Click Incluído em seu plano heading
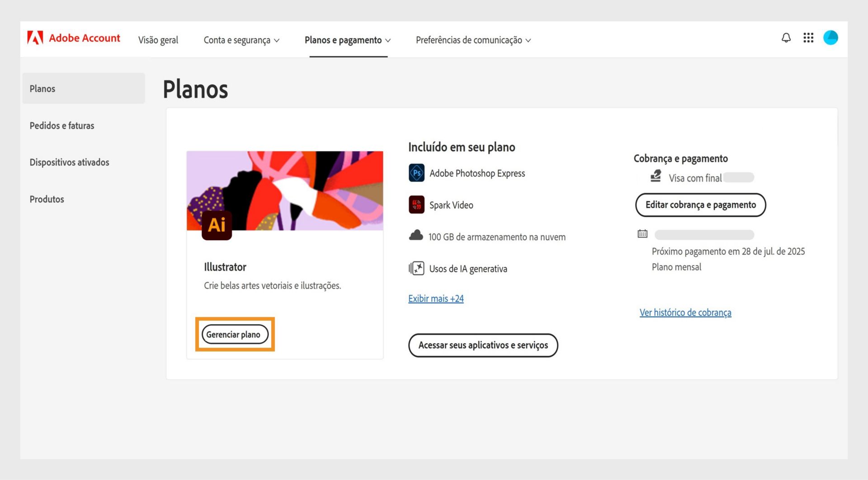 (x=462, y=147)
